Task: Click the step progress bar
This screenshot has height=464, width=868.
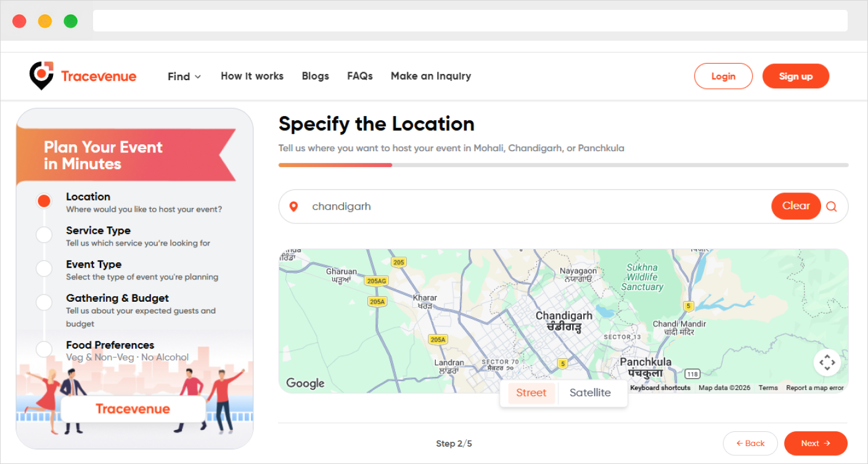Action: [x=563, y=165]
